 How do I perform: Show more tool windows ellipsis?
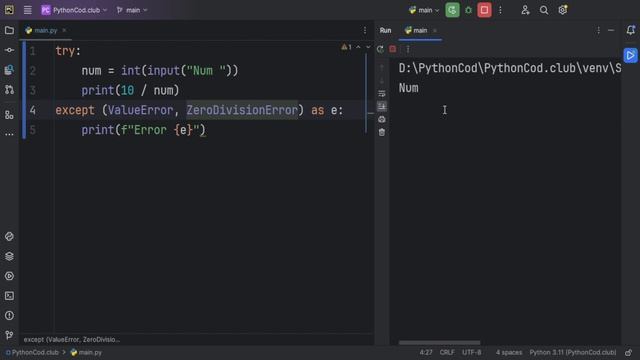(9, 134)
